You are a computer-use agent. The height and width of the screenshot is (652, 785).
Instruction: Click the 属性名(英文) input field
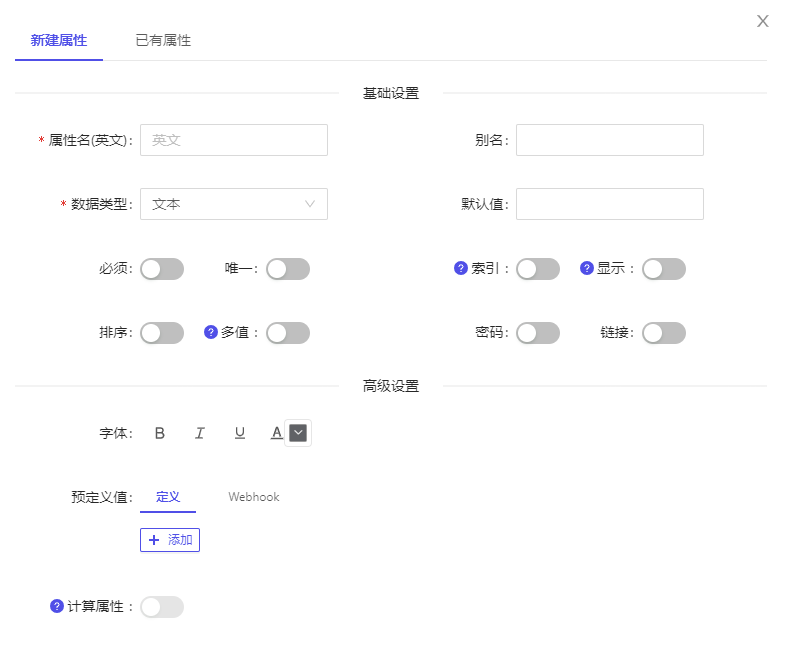[x=234, y=140]
